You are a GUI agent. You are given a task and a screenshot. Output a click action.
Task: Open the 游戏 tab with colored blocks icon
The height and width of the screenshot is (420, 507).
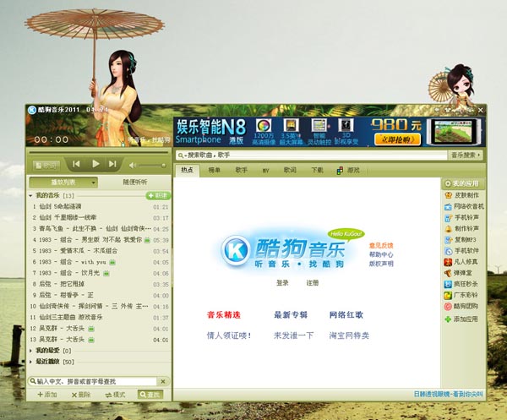pyautogui.click(x=348, y=171)
